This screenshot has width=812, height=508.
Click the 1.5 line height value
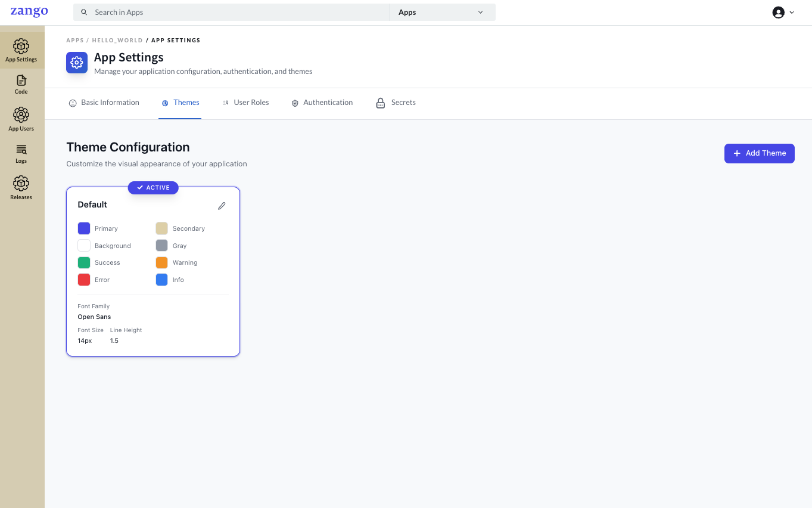pos(114,340)
